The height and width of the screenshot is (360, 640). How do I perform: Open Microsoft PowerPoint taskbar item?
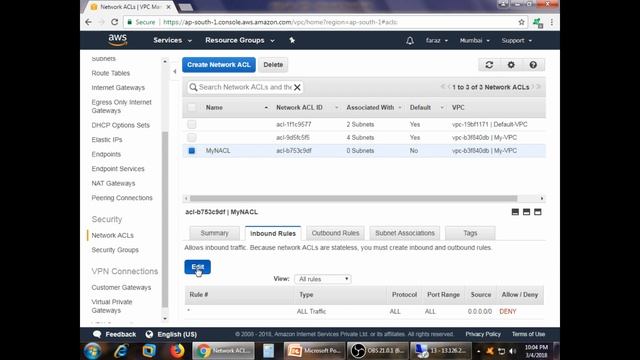[x=314, y=351]
